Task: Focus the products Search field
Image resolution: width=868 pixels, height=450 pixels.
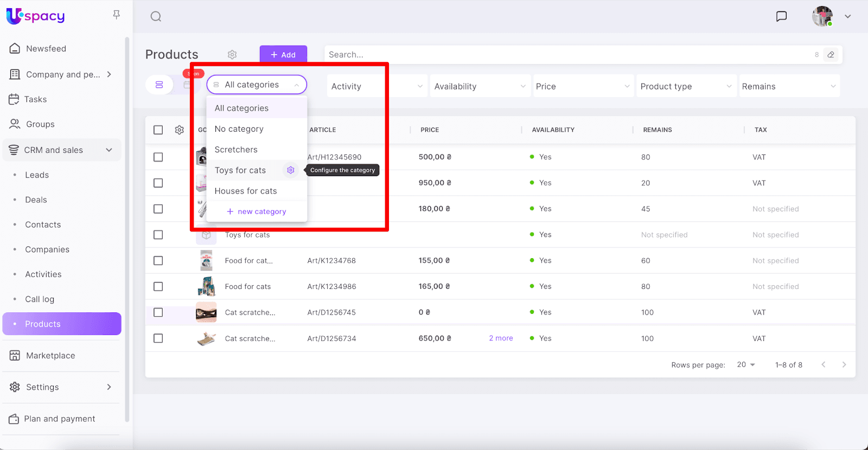Action: pos(564,55)
